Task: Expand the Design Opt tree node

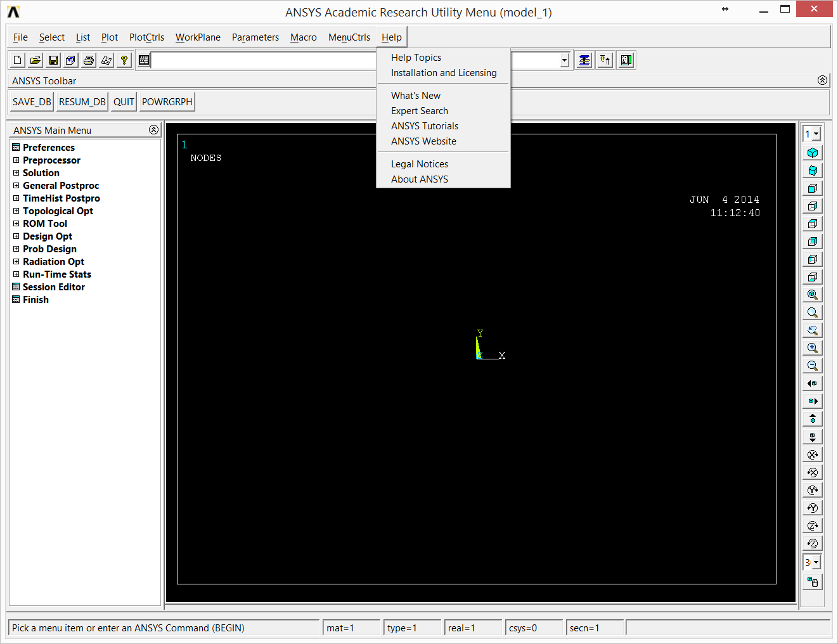Action: point(16,236)
